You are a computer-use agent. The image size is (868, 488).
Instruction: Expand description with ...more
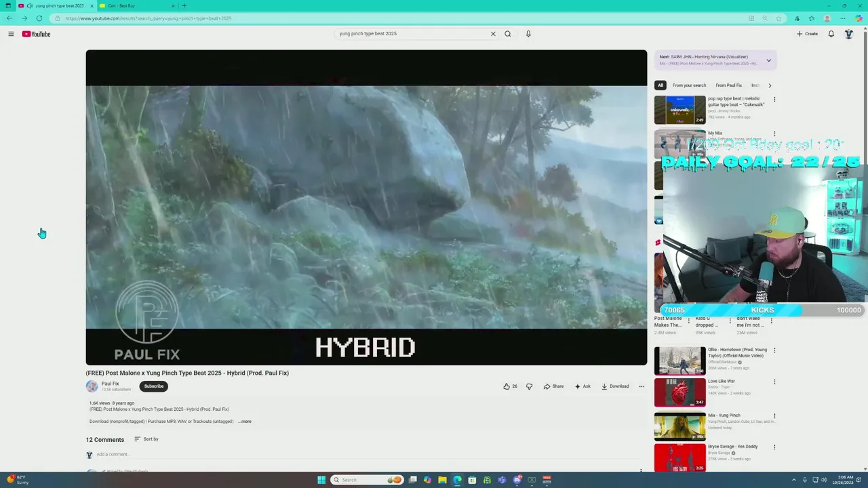click(245, 422)
